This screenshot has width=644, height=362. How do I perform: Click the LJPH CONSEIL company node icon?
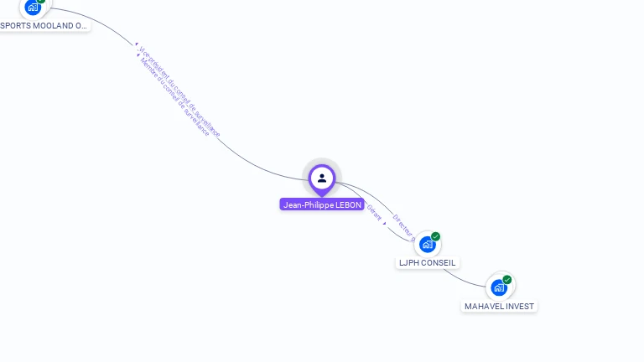(427, 245)
